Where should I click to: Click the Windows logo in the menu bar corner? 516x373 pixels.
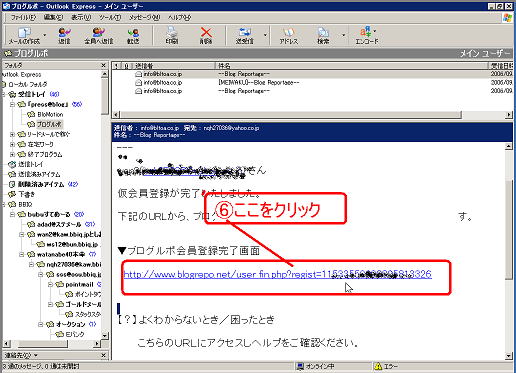(507, 18)
